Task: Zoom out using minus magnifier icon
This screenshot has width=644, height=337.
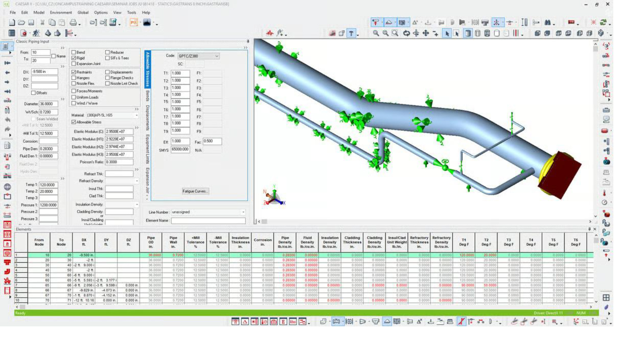Action: (385, 33)
